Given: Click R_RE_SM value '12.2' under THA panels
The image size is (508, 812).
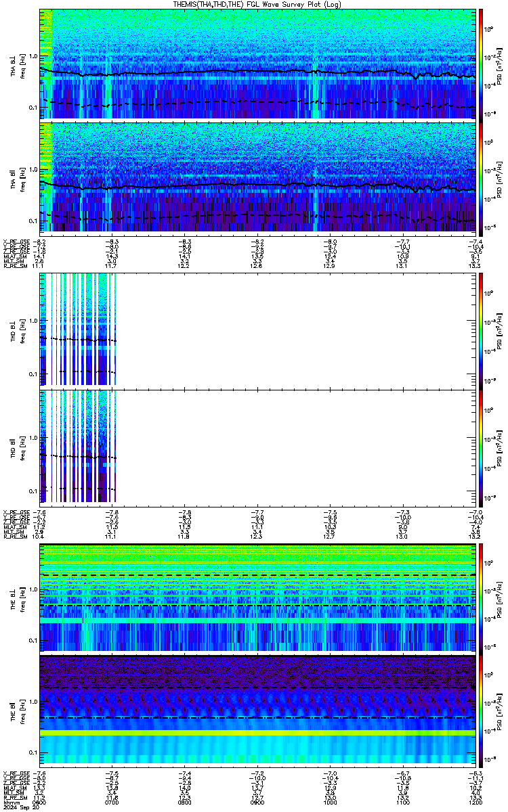Looking at the screenshot, I should (x=185, y=265).
